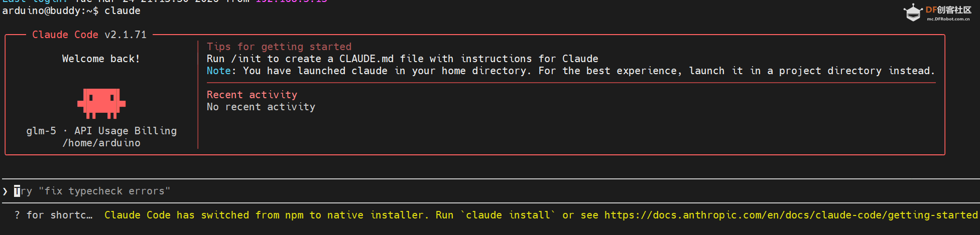The image size is (980, 235).
Task: Click the "Claude Code v2.1.71" title
Action: click(89, 35)
